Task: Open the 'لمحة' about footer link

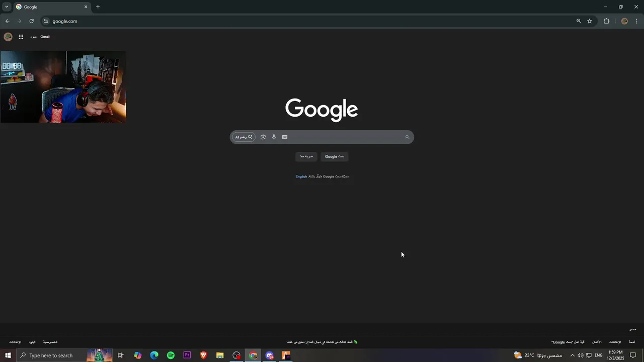Action: click(631, 342)
